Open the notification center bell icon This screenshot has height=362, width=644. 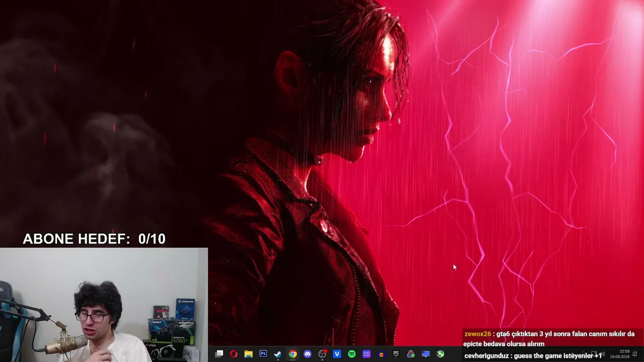point(635,354)
